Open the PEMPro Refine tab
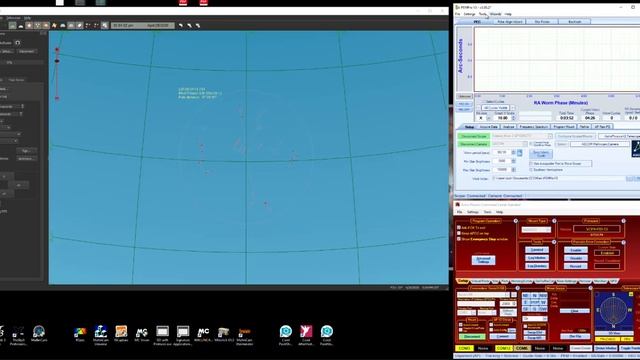 [x=584, y=127]
